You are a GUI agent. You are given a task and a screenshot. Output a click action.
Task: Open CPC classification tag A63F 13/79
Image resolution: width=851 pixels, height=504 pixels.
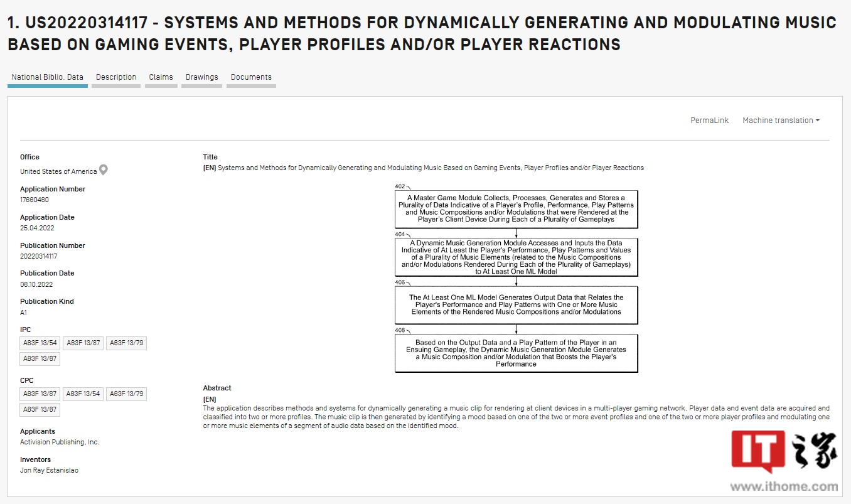click(x=127, y=394)
